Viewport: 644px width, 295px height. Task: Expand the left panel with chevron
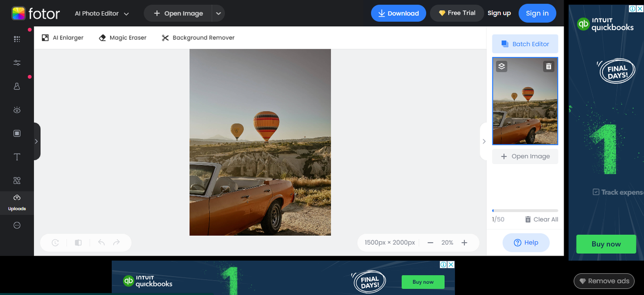[x=37, y=141]
